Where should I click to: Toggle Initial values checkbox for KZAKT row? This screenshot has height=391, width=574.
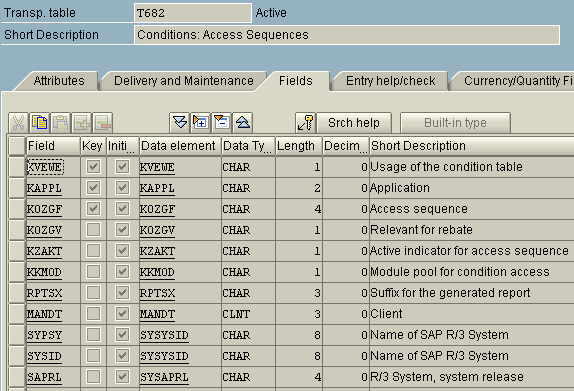point(122,251)
